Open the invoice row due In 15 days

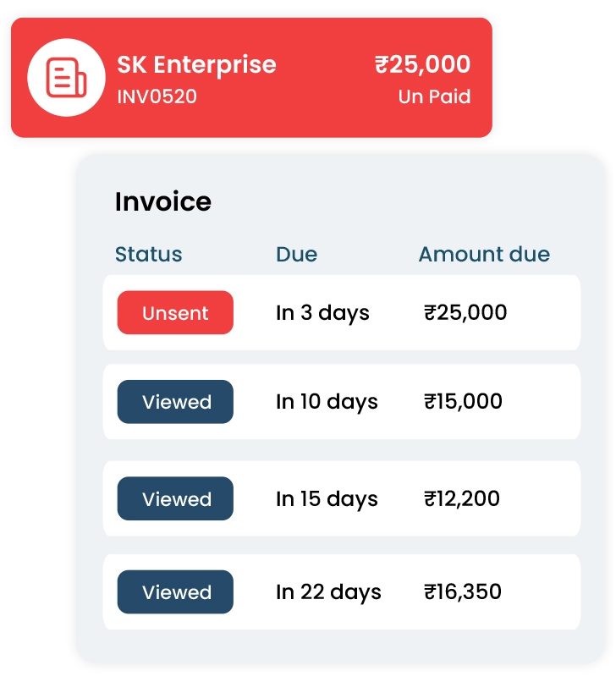click(342, 498)
